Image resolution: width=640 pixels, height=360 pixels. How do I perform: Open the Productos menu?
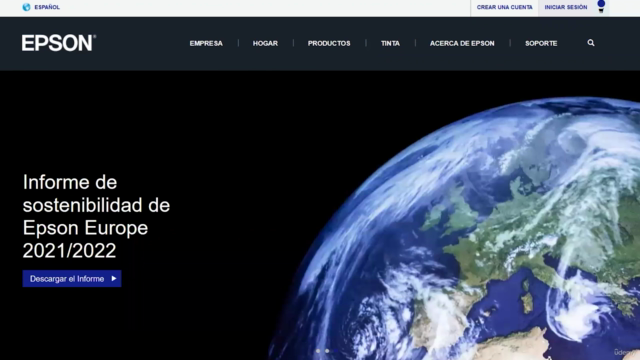pos(329,43)
